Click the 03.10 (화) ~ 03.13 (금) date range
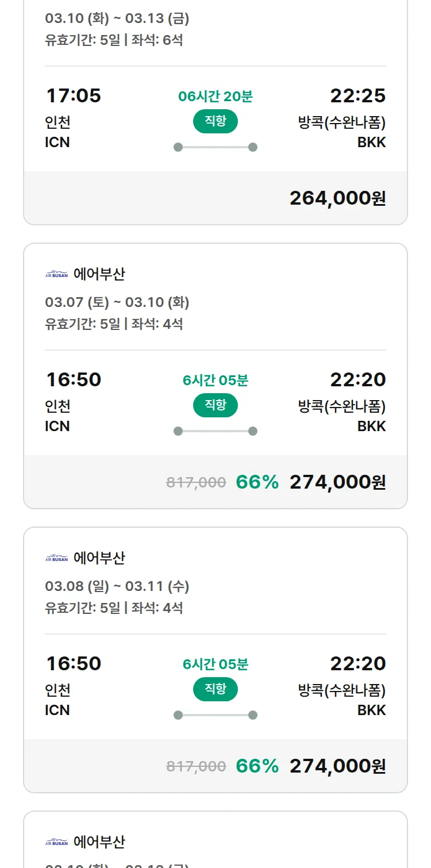Image resolution: width=431 pixels, height=868 pixels. pyautogui.click(x=117, y=18)
